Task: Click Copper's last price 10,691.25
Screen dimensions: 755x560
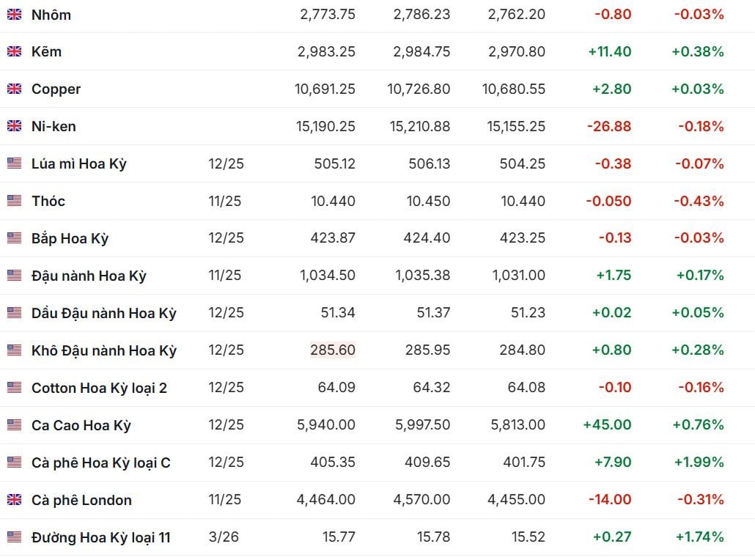Action: (x=325, y=89)
